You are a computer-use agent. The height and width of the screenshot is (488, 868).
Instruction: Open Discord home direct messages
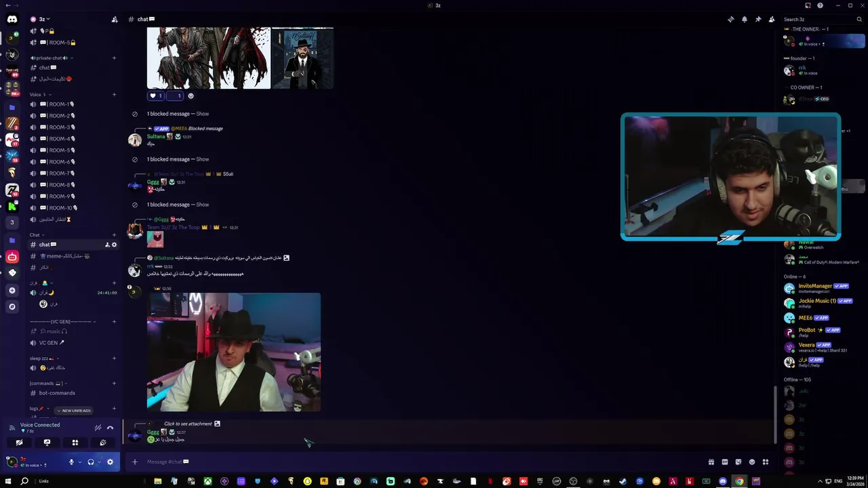click(12, 19)
